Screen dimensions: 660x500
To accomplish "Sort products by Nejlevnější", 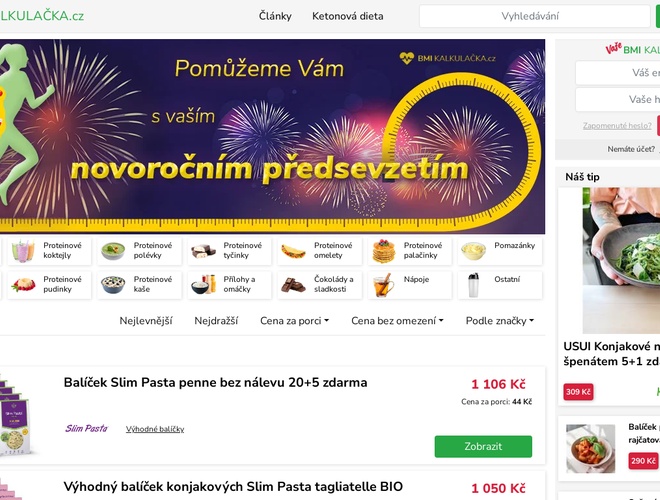I will coord(146,321).
